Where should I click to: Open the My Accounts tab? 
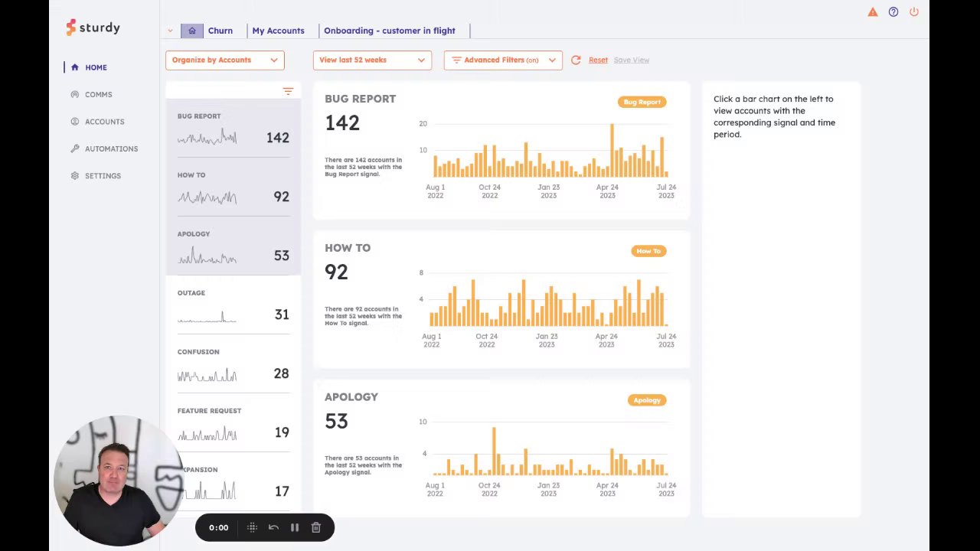click(x=278, y=31)
